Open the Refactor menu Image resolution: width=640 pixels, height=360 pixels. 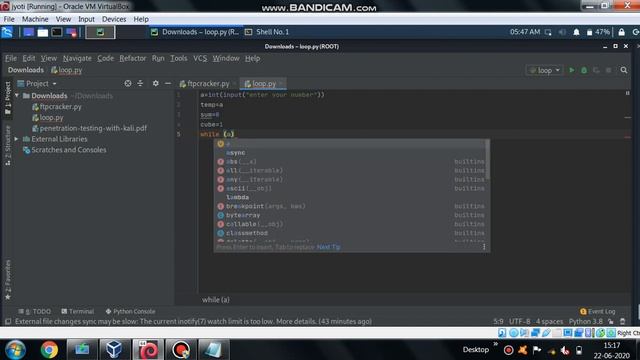tap(133, 58)
